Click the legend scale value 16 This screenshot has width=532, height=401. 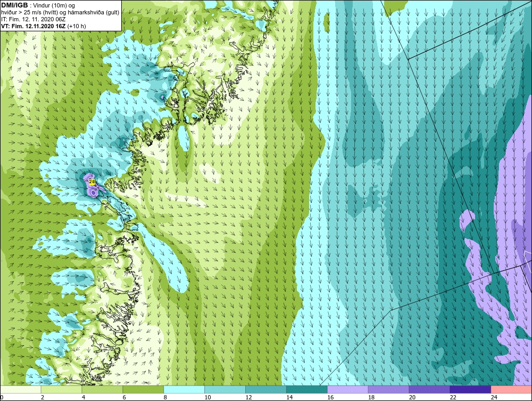(x=330, y=397)
